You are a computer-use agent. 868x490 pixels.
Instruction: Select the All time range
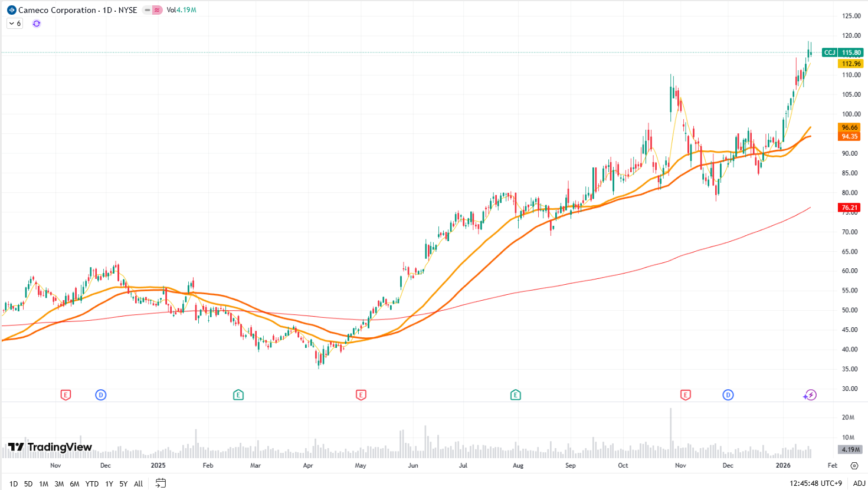pyautogui.click(x=139, y=484)
